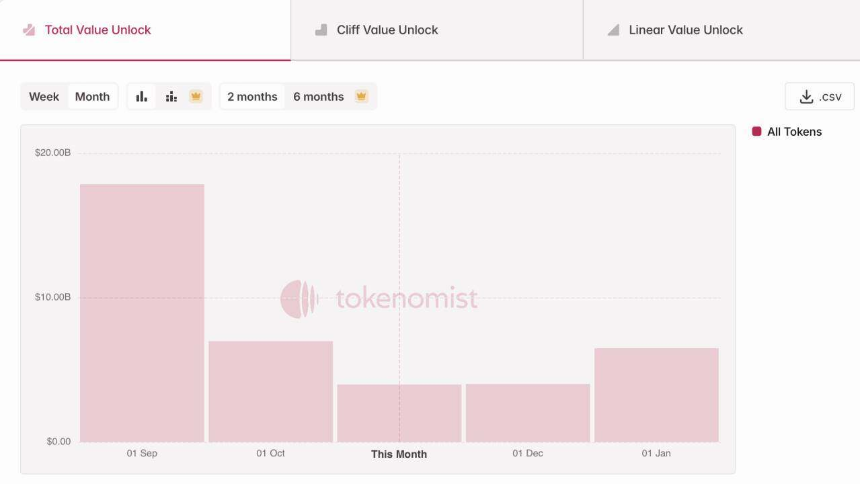Click the crown icon beside chart type buttons

pos(196,97)
